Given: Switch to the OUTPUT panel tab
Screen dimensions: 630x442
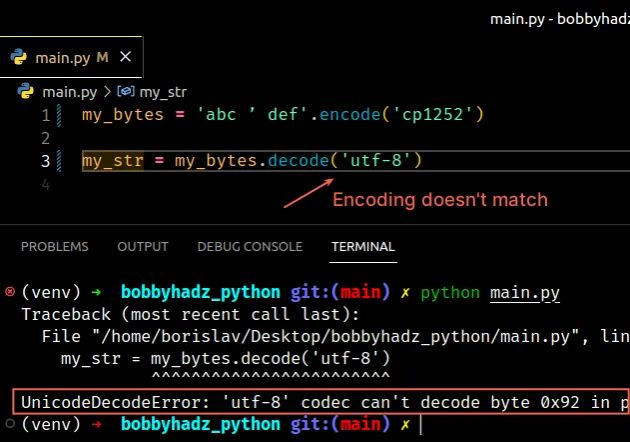Looking at the screenshot, I should [x=143, y=246].
